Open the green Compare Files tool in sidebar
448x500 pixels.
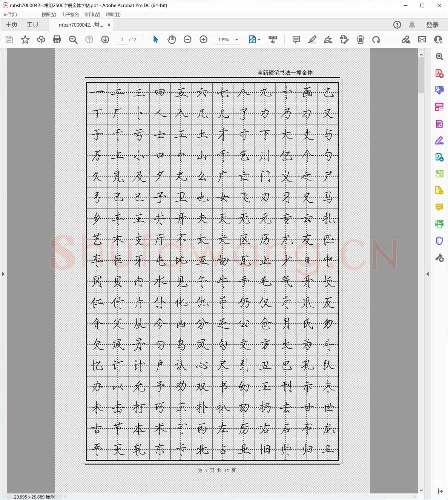coord(439,174)
